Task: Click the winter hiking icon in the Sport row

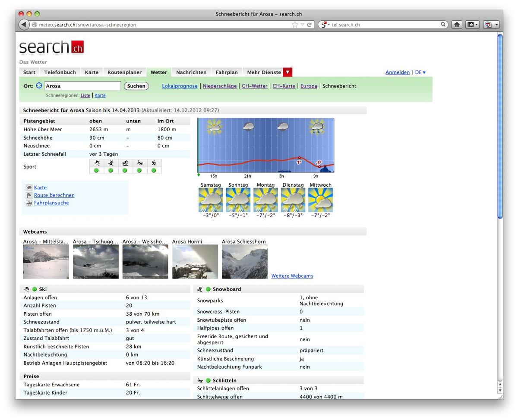Action: pyautogui.click(x=154, y=163)
